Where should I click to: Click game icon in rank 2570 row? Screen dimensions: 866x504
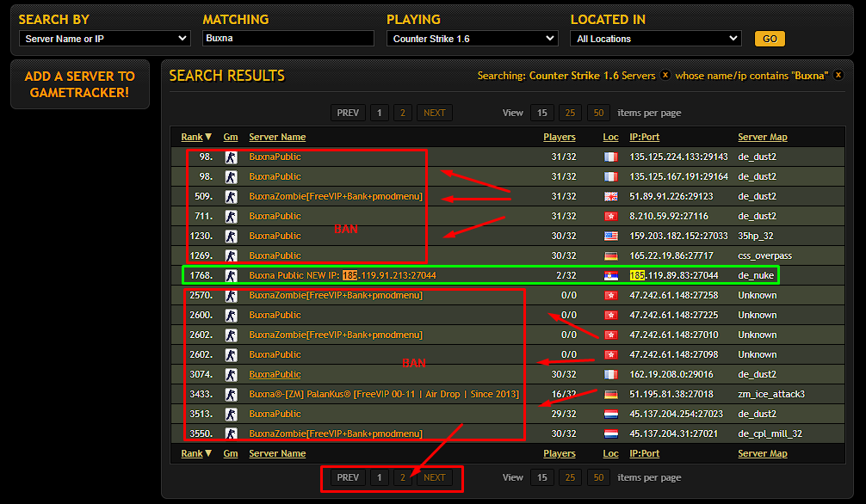click(231, 295)
